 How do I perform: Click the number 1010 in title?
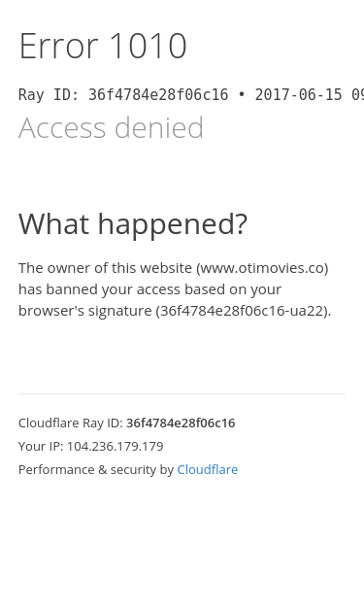click(x=149, y=46)
